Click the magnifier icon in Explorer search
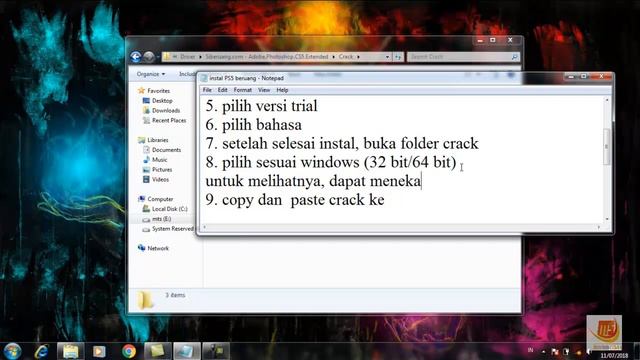Image resolution: width=640 pixels, height=360 pixels. pyautogui.click(x=515, y=57)
